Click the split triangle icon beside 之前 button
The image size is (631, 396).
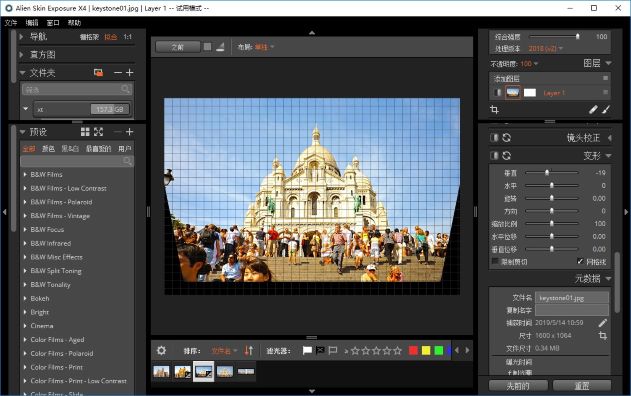tap(220, 47)
